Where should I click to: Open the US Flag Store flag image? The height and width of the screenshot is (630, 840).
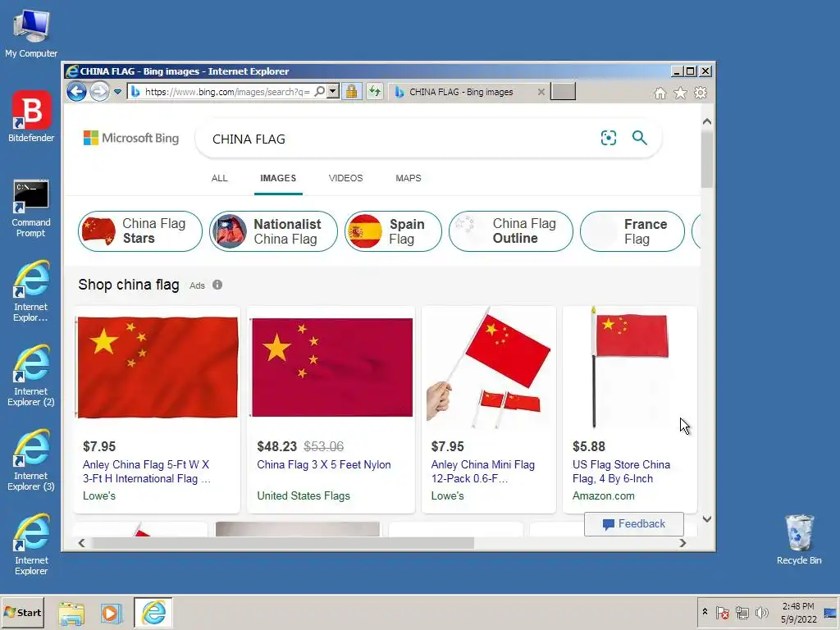630,367
